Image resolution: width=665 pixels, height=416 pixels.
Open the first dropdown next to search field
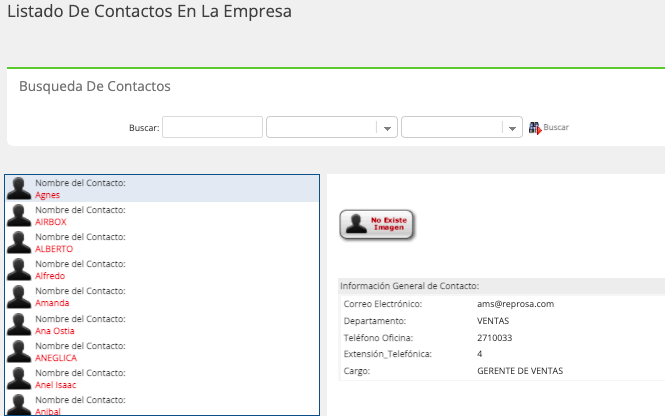pyautogui.click(x=332, y=127)
